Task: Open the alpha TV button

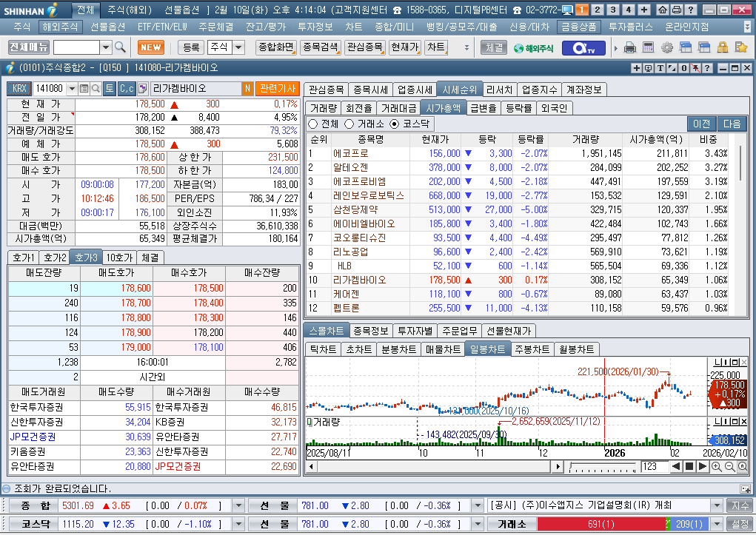Action: 583,47
